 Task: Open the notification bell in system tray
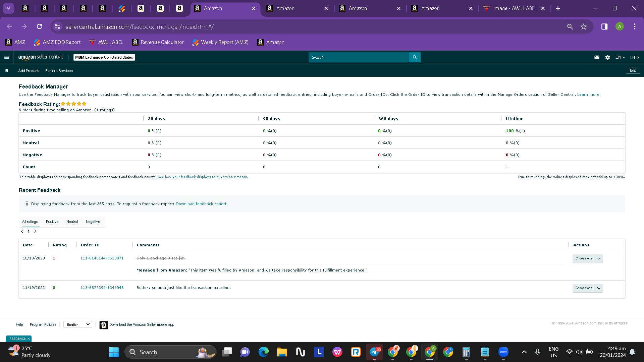pos(632,352)
